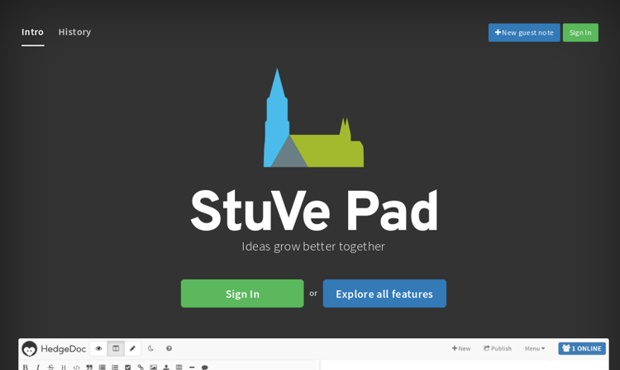Click the StuVe Pad cathedral logo
The width and height of the screenshot is (620, 370).
(x=314, y=118)
